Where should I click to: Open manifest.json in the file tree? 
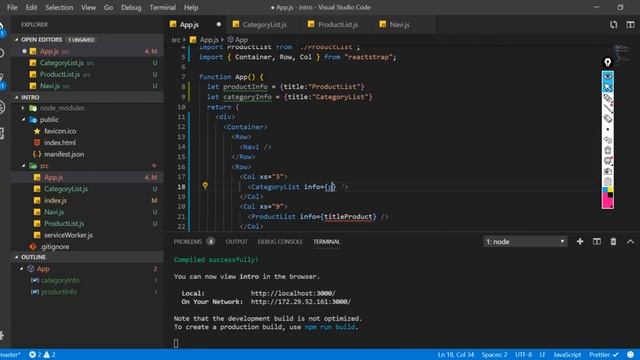[64, 154]
